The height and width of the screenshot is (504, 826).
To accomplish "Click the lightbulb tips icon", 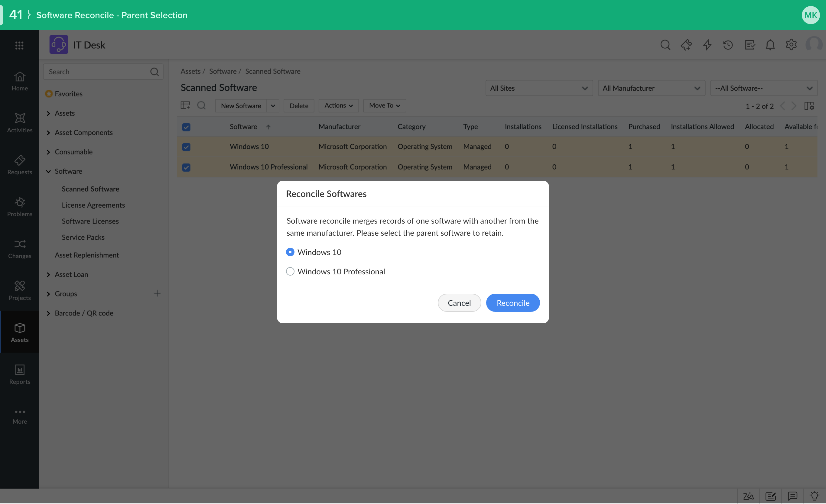I will pyautogui.click(x=814, y=496).
